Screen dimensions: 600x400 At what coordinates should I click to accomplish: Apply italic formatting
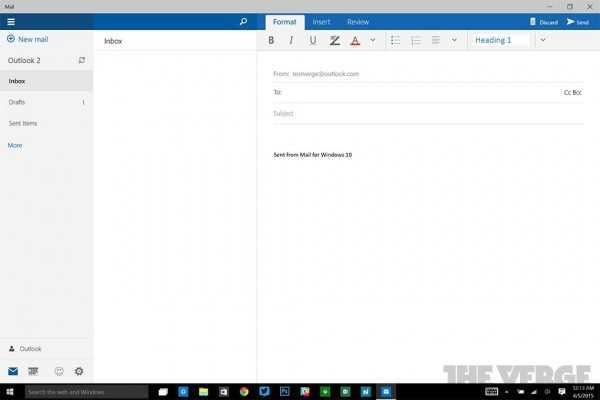point(291,40)
